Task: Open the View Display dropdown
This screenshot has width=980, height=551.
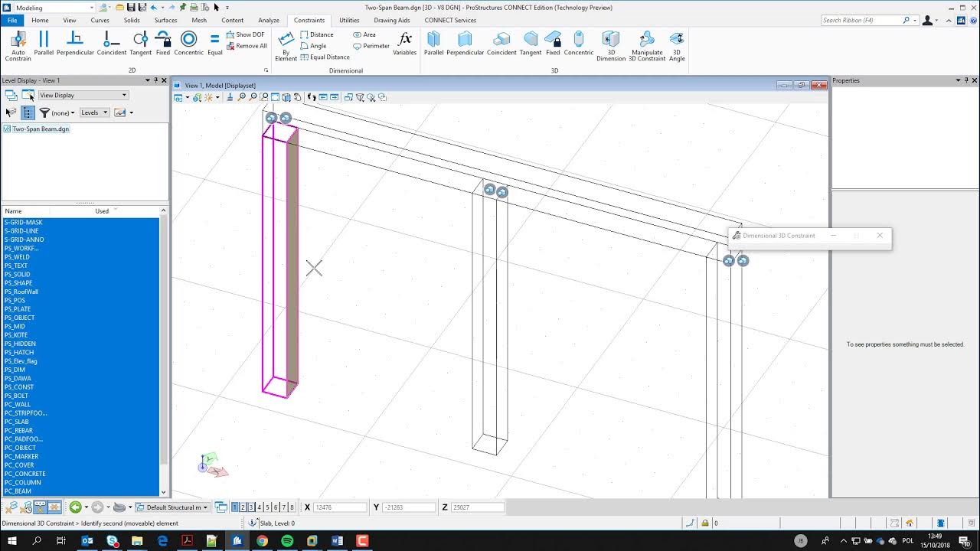Action: point(83,95)
